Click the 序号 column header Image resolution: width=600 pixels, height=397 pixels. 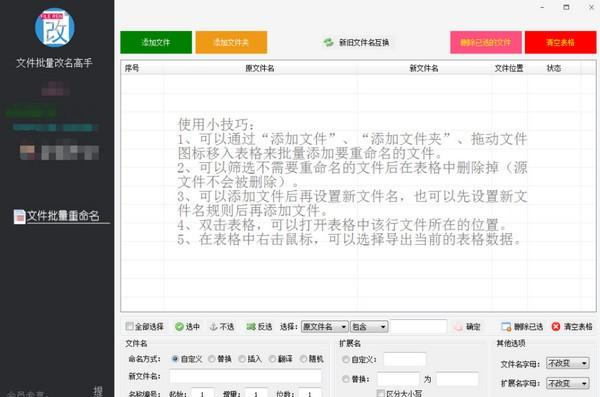coord(132,68)
